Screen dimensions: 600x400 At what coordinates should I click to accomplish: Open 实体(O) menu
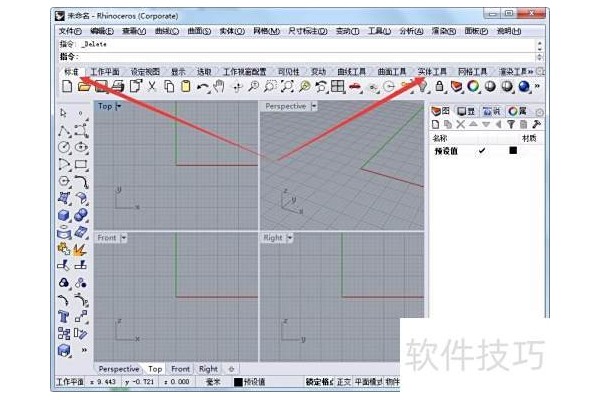tap(232, 31)
